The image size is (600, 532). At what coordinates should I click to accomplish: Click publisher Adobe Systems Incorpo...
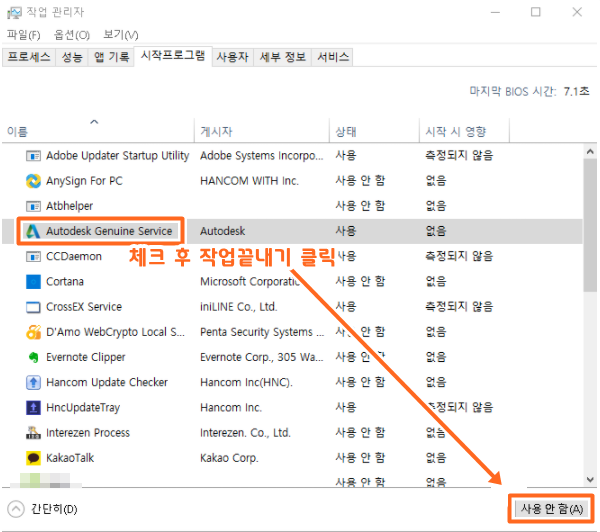pos(262,156)
